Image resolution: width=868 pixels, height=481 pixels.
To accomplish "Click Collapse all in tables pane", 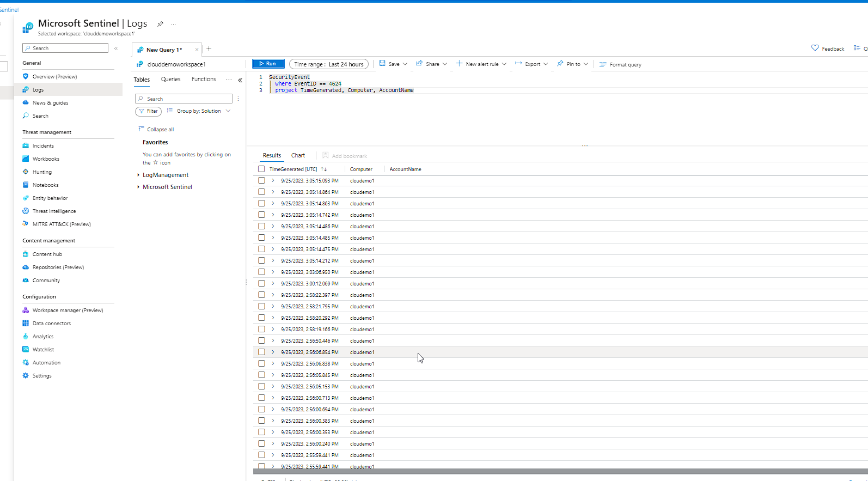I will click(x=156, y=130).
